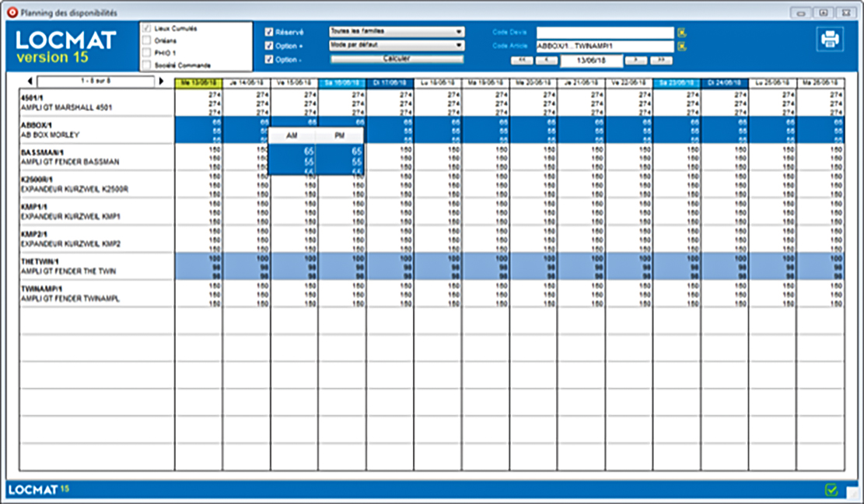The width and height of the screenshot is (864, 504).
Task: Select the Di 17/06/18 column header
Action: click(x=390, y=83)
